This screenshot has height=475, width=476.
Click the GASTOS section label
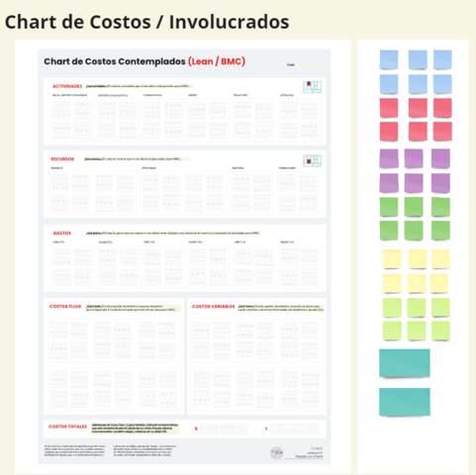(x=62, y=234)
